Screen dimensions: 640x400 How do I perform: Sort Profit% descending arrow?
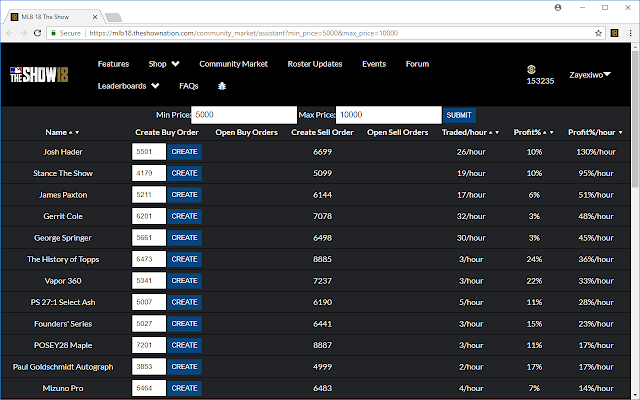[551, 133]
